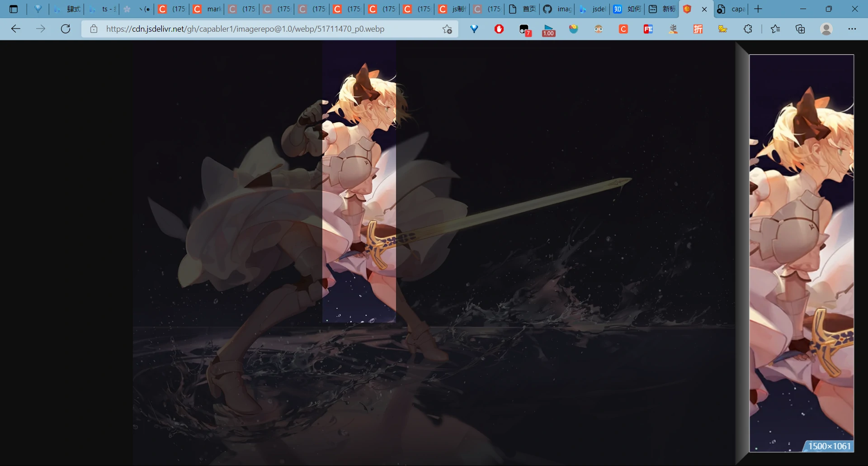Go back to the previous page
Image resolution: width=868 pixels, height=466 pixels.
click(x=16, y=29)
